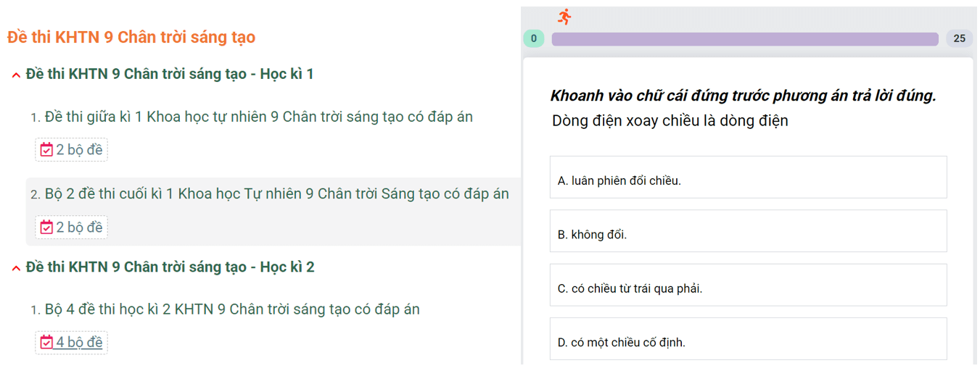Click the bold italic "Khoanh vào chữ cái" instruction

tap(743, 96)
